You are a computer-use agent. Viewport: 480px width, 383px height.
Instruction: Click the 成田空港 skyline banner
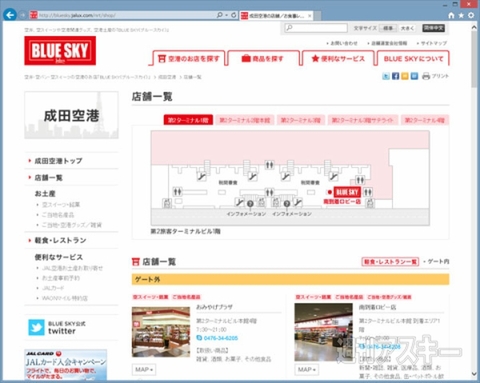pos(71,115)
